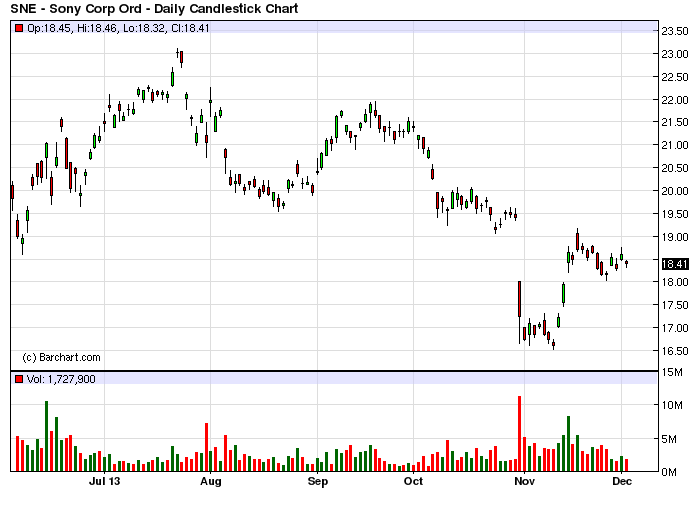This screenshot has height=512, width=700.
Task: Click the 'Vol: 1,727,900' label
Action: coord(61,379)
